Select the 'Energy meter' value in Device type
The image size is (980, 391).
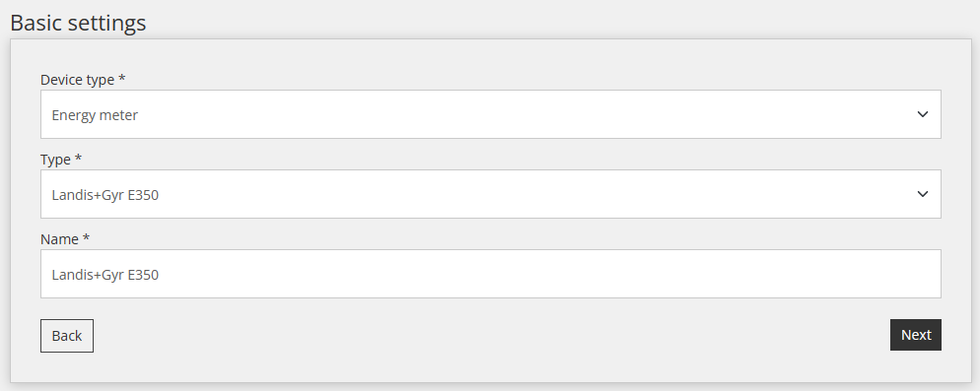pos(95,115)
